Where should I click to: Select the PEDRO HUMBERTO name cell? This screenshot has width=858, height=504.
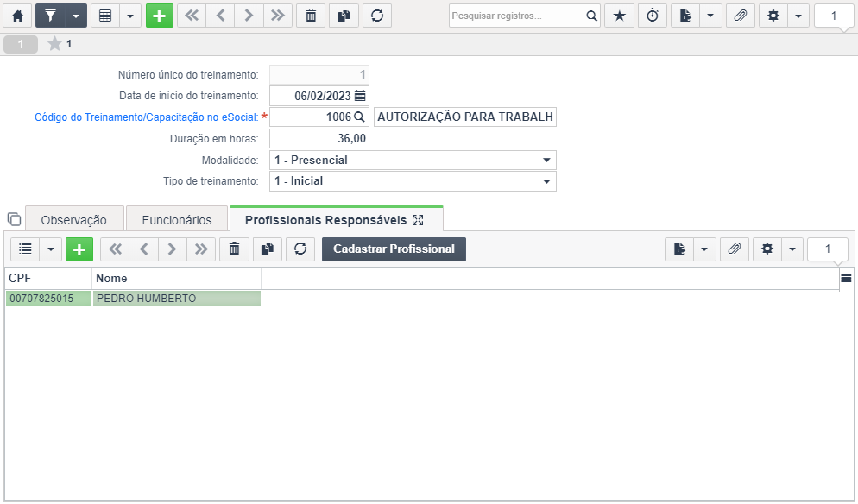pyautogui.click(x=177, y=299)
